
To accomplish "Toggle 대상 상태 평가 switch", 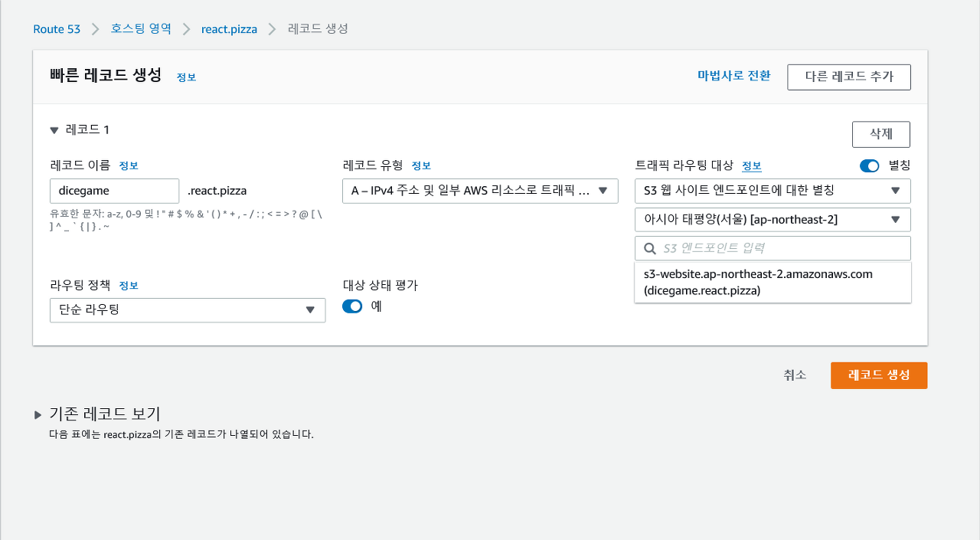I will point(352,306).
